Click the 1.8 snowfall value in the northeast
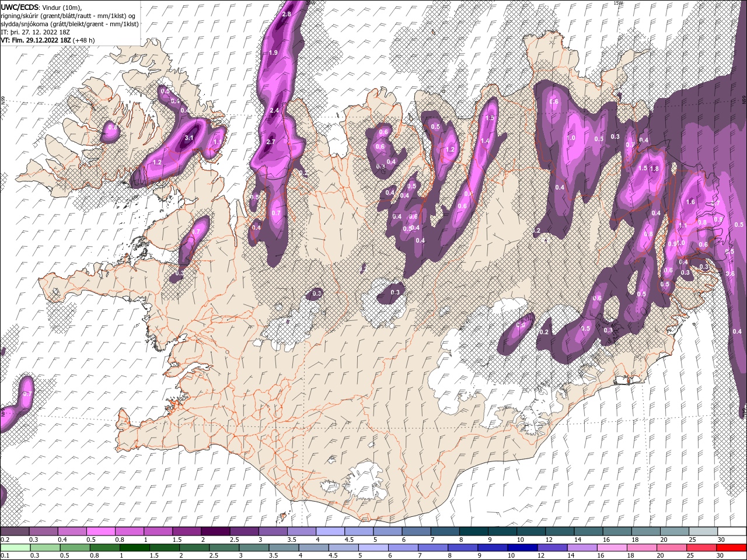Screen dimensions: 747x560 click(x=654, y=169)
